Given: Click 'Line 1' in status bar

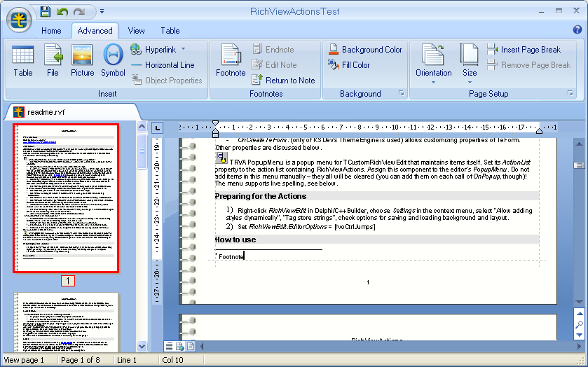Looking at the screenshot, I should [127, 360].
